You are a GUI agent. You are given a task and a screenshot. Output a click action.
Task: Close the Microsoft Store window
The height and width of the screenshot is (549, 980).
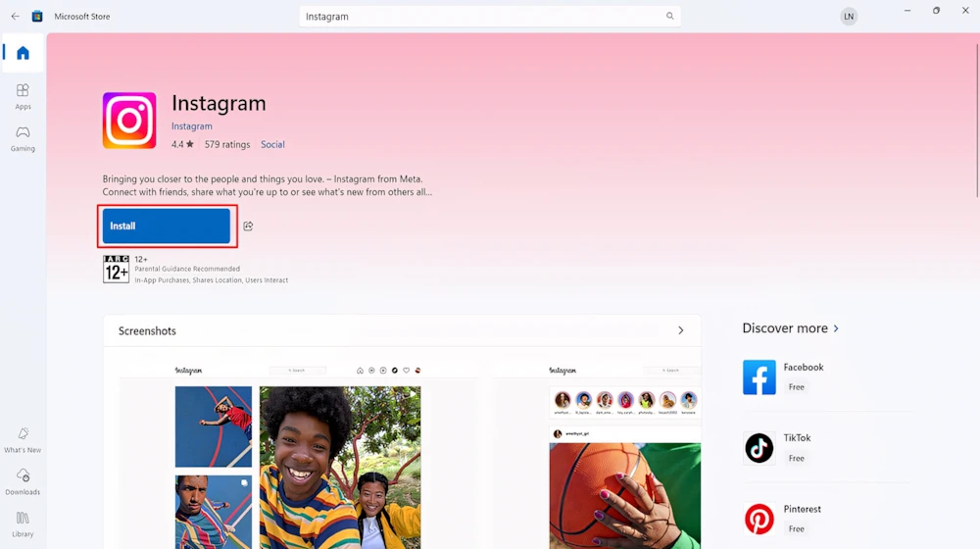click(965, 11)
